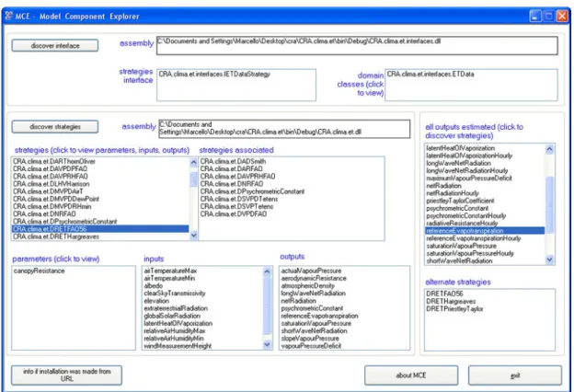Select aerodynamicResistance output
The height and width of the screenshot is (392, 574).
coord(314,279)
